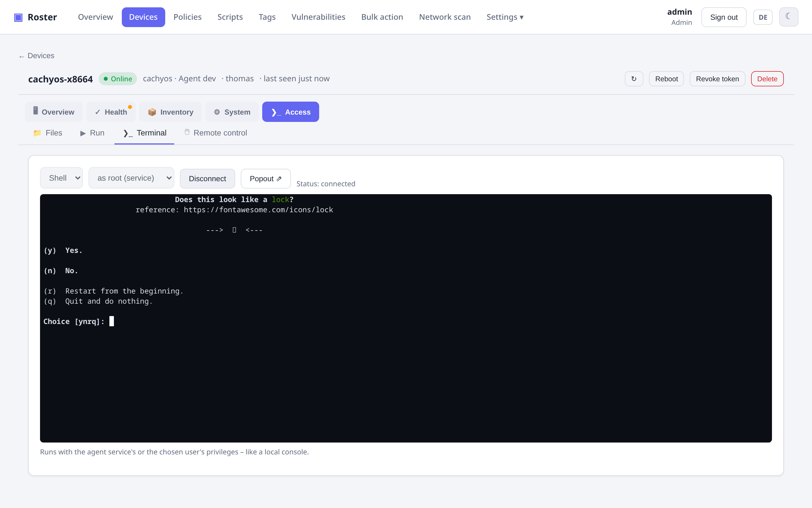This screenshot has height=508, width=812.
Task: Click the 'Status: connected' text
Action: [326, 184]
